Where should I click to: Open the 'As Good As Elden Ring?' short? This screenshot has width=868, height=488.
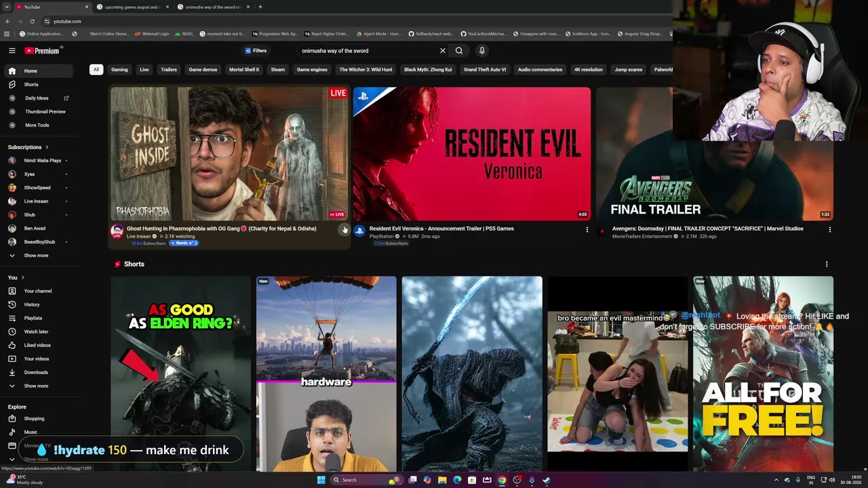coord(181,373)
